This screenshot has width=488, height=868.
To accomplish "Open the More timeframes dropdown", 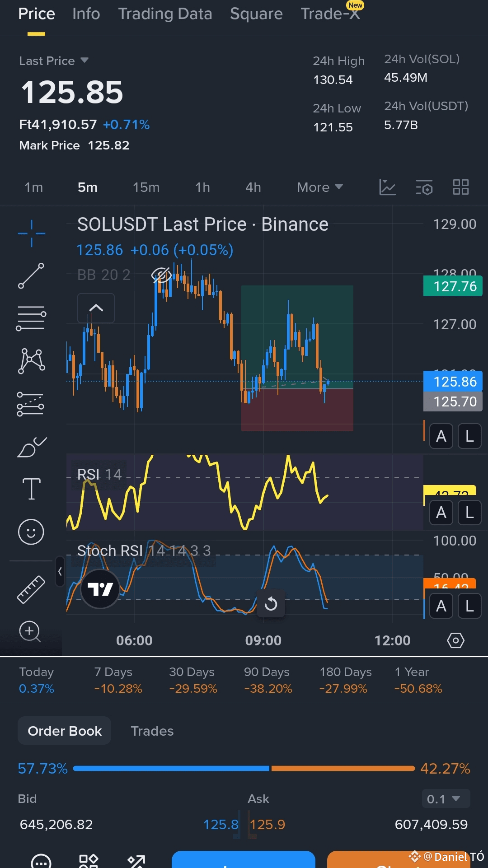I will [320, 187].
